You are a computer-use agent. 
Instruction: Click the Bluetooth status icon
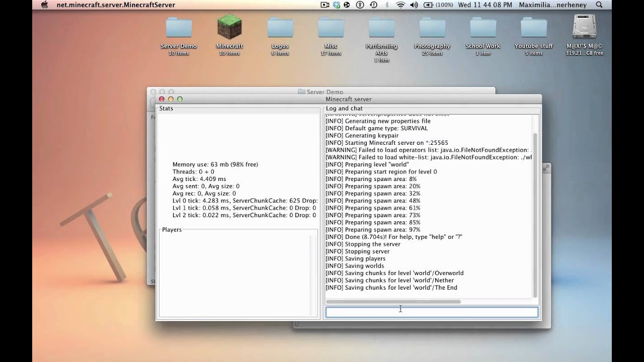387,5
